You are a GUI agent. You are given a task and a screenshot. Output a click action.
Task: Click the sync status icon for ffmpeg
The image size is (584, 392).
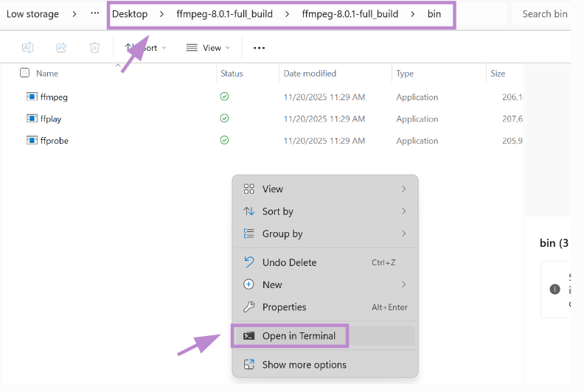224,97
